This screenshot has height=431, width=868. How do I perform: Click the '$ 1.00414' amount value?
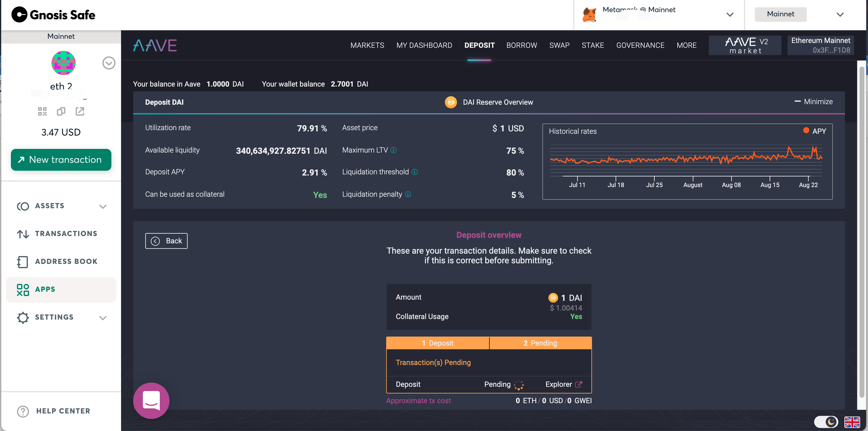click(566, 308)
